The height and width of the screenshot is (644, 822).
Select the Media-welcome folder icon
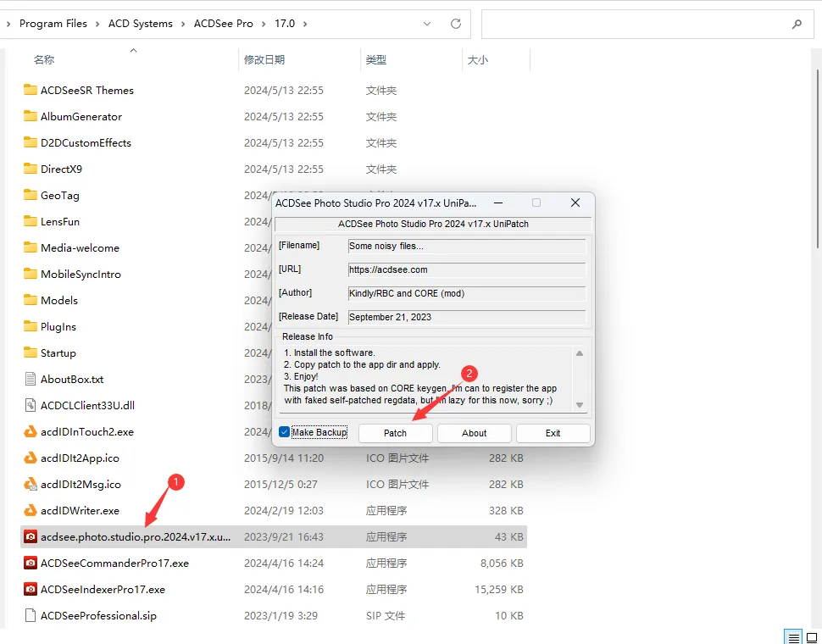31,247
